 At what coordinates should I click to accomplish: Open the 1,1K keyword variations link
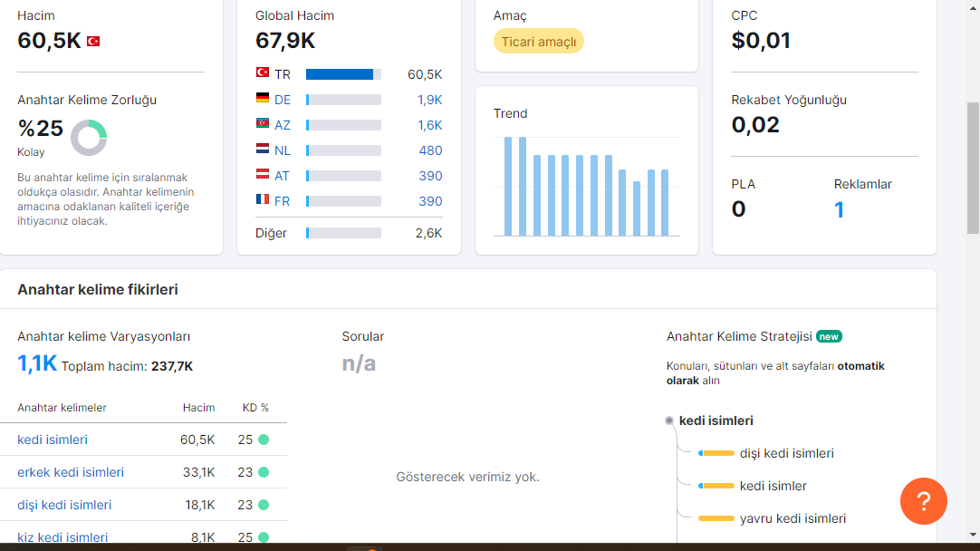[37, 363]
